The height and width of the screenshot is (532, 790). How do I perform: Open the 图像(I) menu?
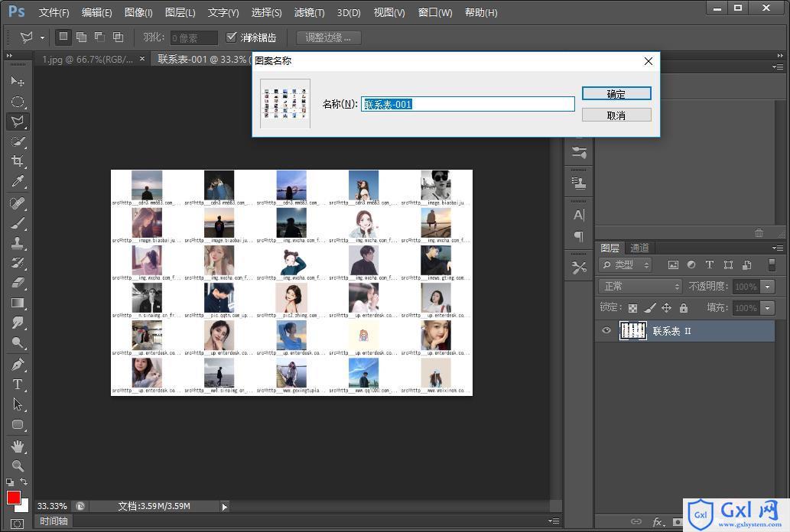(138, 12)
